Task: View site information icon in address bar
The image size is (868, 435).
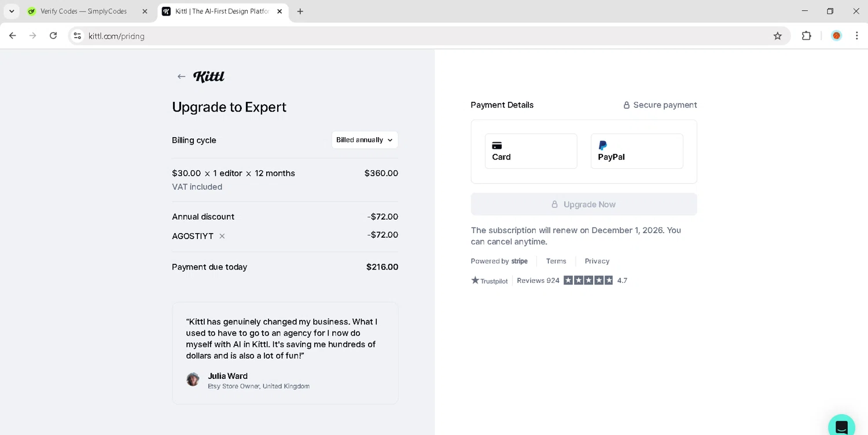Action: (x=78, y=36)
